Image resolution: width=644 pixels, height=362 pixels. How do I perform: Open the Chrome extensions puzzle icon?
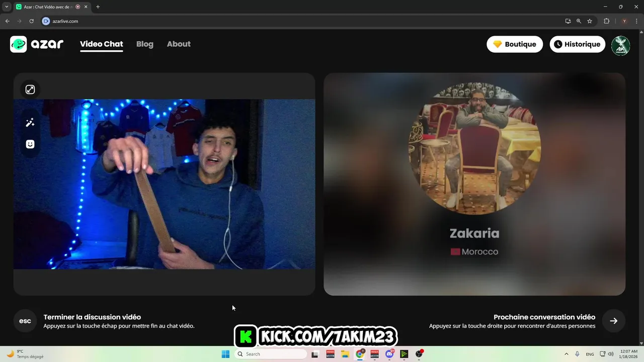(x=606, y=21)
